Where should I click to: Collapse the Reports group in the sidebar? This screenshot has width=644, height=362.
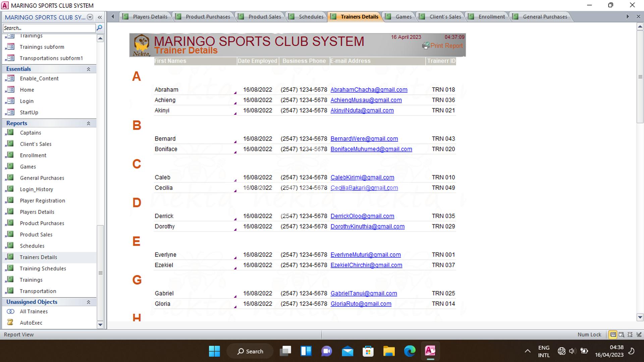89,123
